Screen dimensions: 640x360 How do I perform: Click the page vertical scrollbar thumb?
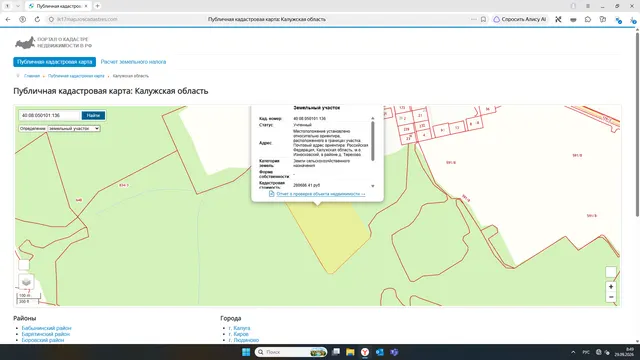pyautogui.click(x=637, y=124)
